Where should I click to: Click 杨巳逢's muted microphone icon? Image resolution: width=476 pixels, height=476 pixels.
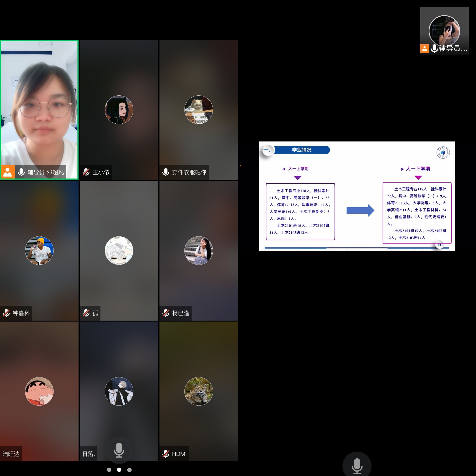[165, 313]
